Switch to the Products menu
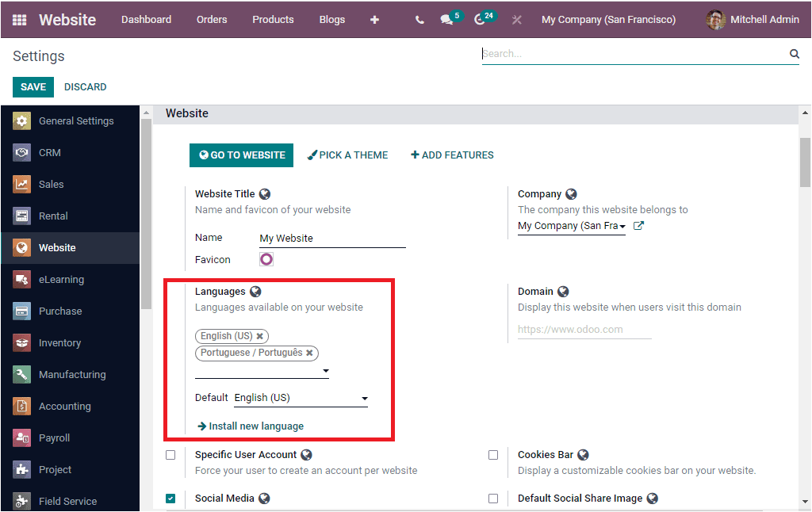Screen dimensions: 812x512 [x=273, y=19]
